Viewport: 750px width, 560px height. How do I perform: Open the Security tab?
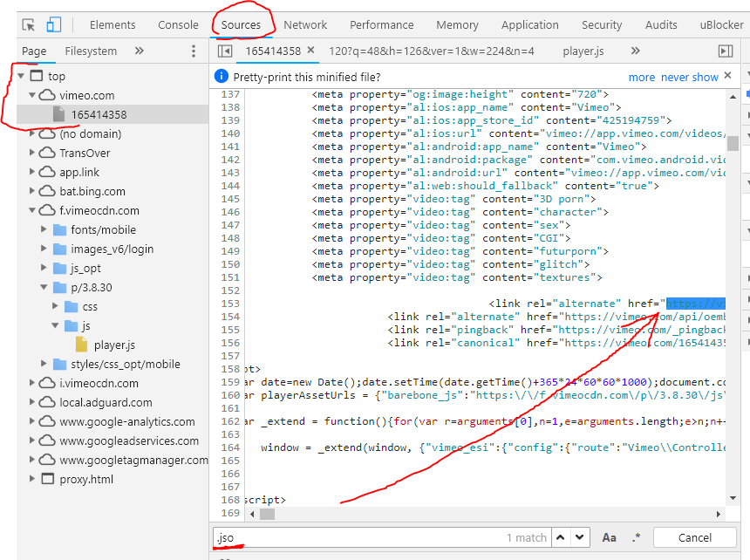click(x=602, y=25)
